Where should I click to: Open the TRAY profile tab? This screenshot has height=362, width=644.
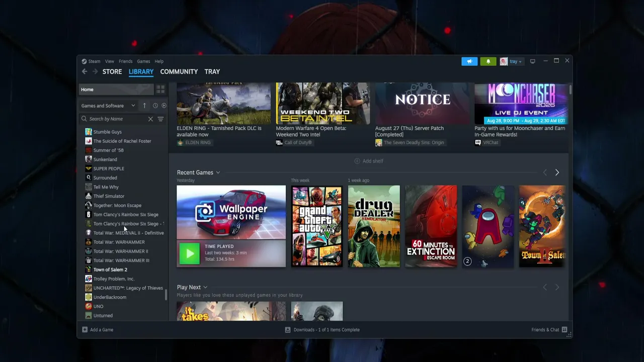212,72
